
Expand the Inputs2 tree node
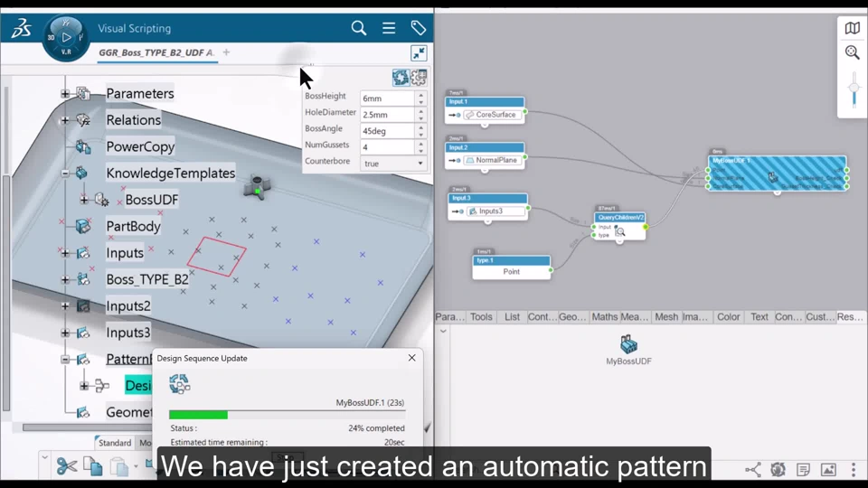coord(65,306)
